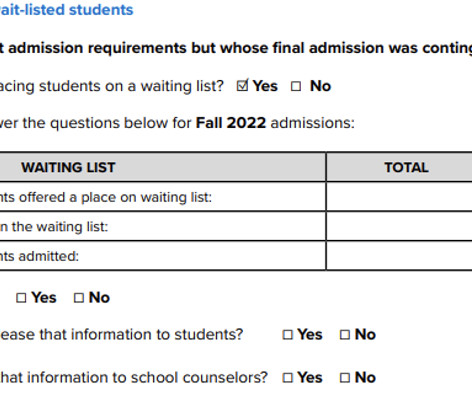The width and height of the screenshot is (472, 394).
Task: Click the 'the waiting list:' row label
Action: pyautogui.click(x=54, y=227)
